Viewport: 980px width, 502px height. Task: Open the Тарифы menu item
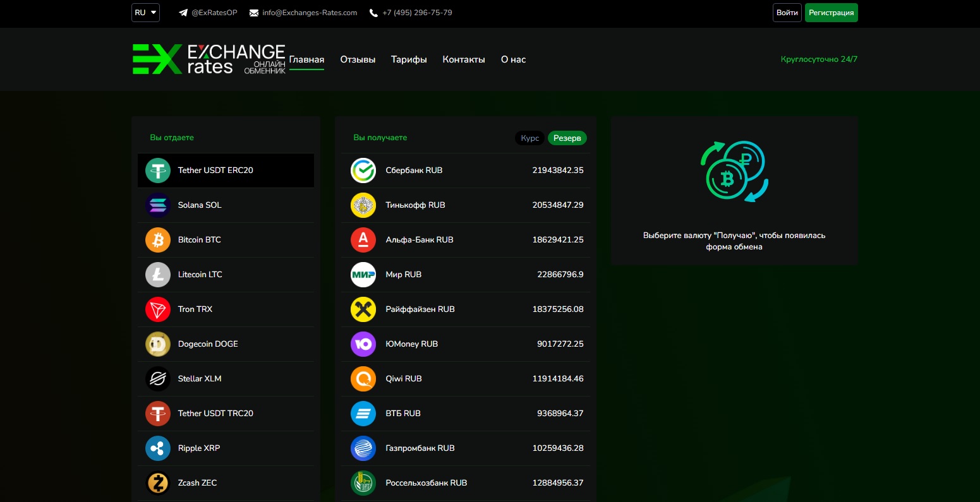(409, 59)
